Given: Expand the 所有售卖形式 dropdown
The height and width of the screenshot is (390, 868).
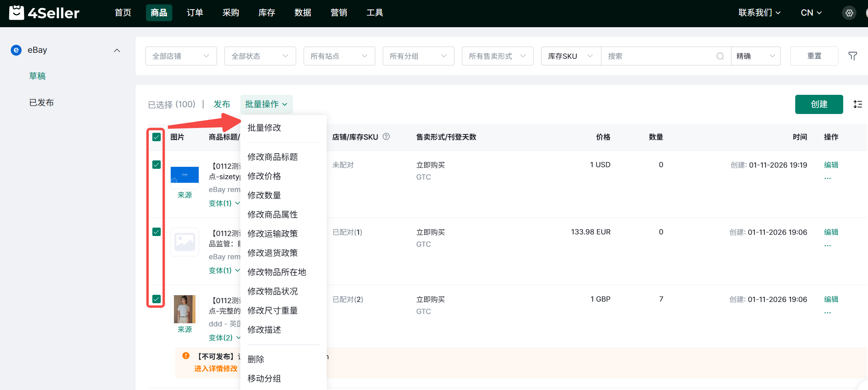Looking at the screenshot, I should [x=497, y=56].
